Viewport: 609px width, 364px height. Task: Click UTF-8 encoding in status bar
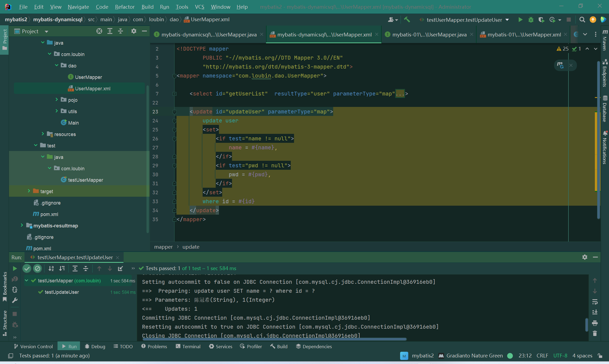(x=560, y=356)
